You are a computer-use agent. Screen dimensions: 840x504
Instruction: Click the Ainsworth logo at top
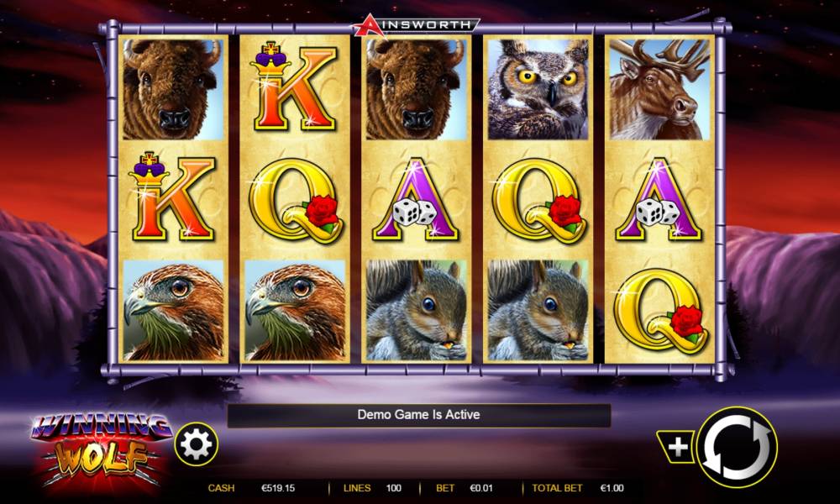416,26
